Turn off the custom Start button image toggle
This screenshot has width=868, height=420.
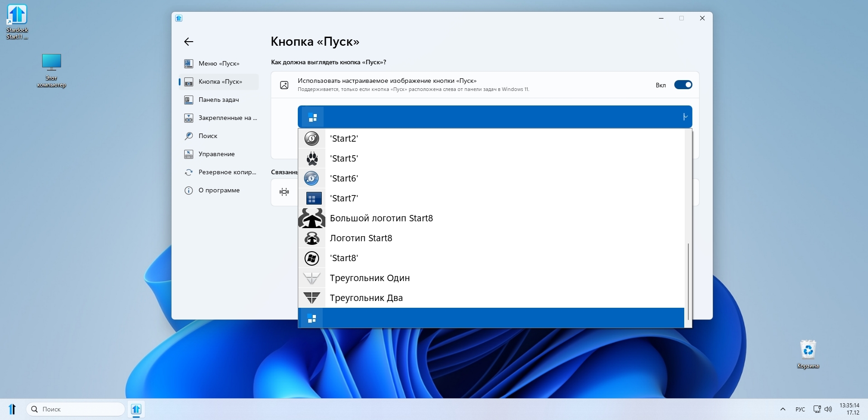683,85
